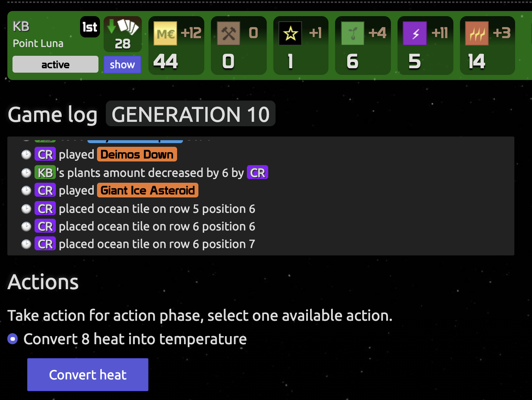Click the cards in hand icon
Image resolution: width=532 pixels, height=400 pixels.
123,27
